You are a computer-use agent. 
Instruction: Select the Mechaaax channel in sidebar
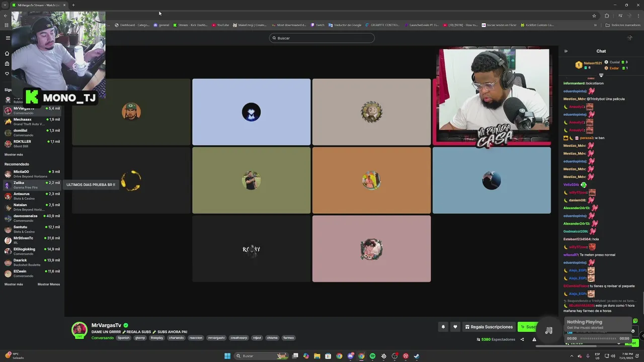pyautogui.click(x=32, y=121)
